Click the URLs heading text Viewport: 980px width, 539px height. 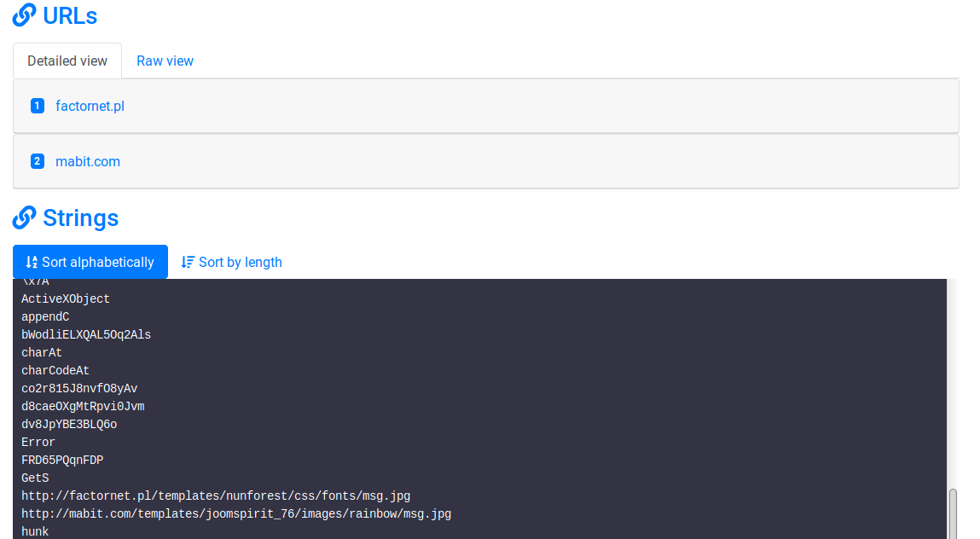pos(70,15)
